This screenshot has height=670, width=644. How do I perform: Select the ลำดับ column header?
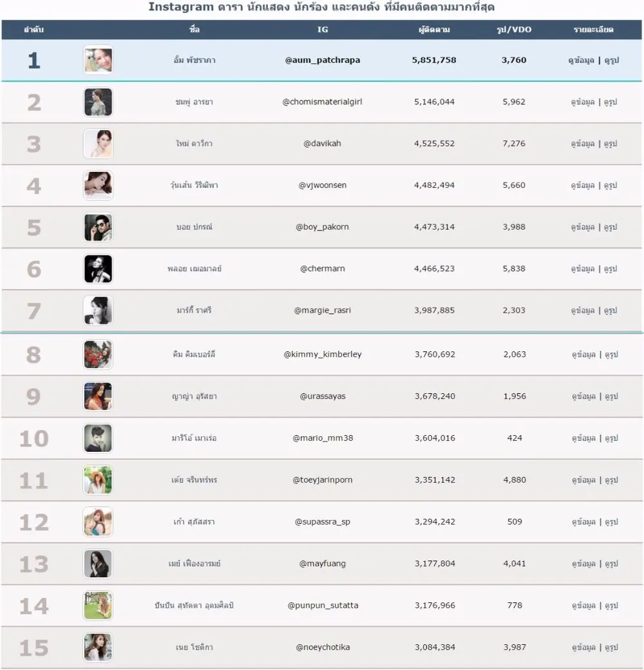33,30
